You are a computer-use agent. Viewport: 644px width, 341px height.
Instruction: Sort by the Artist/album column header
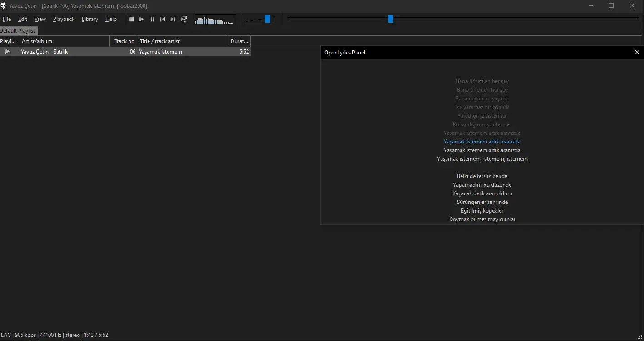pyautogui.click(x=64, y=41)
